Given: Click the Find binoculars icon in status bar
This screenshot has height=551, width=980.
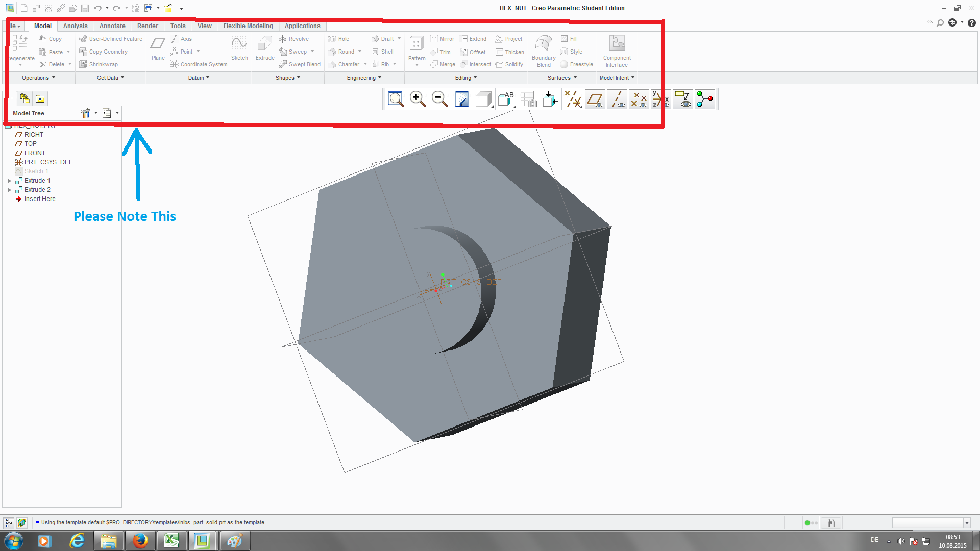Looking at the screenshot, I should 831,523.
